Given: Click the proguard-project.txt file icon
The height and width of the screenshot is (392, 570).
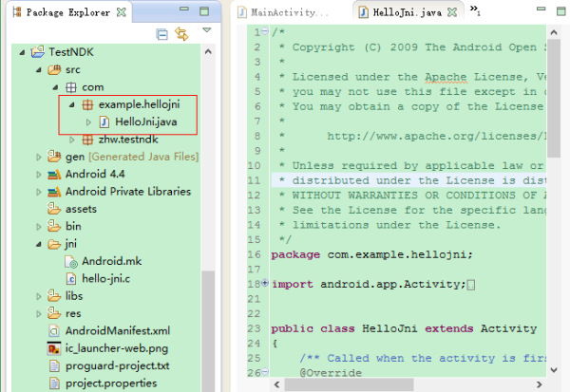Looking at the screenshot, I should [54, 365].
